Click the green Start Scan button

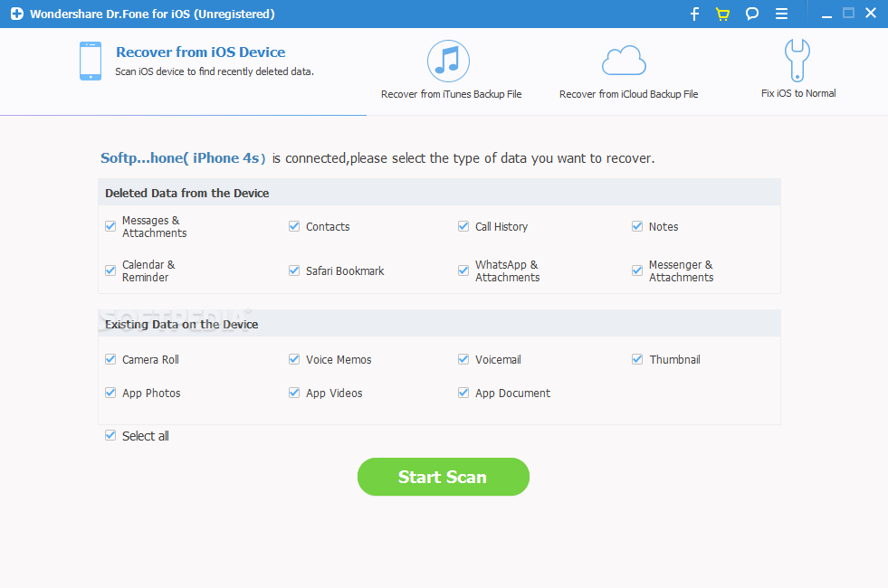click(x=444, y=477)
